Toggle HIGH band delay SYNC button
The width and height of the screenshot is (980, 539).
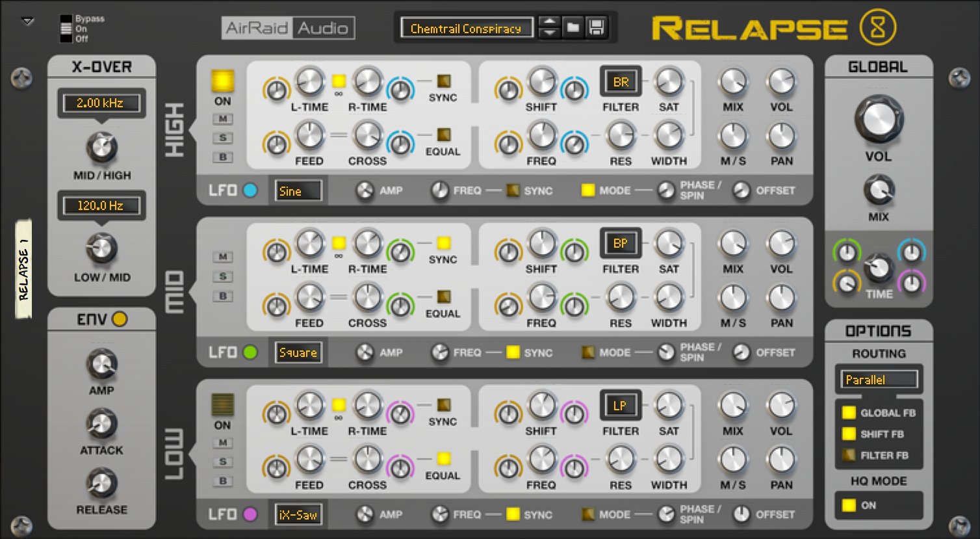pos(444,81)
